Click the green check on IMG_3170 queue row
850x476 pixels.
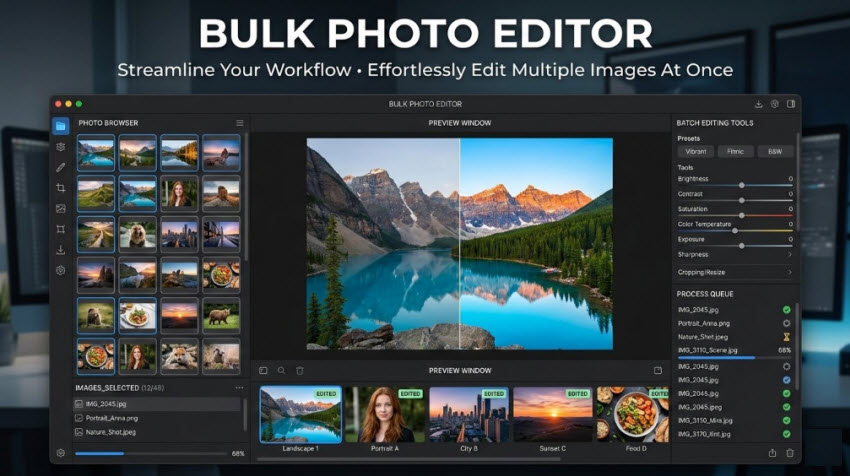(787, 434)
